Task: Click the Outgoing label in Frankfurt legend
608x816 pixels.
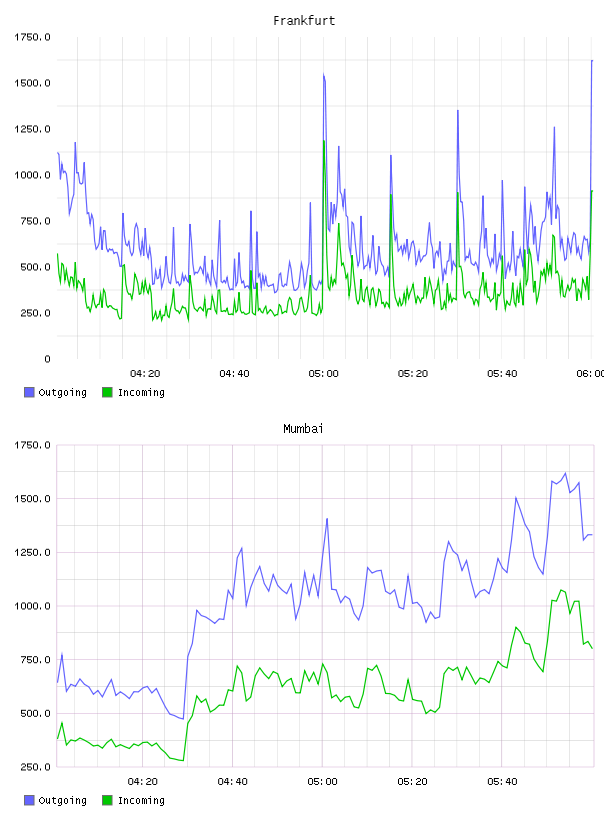Action: [62, 392]
